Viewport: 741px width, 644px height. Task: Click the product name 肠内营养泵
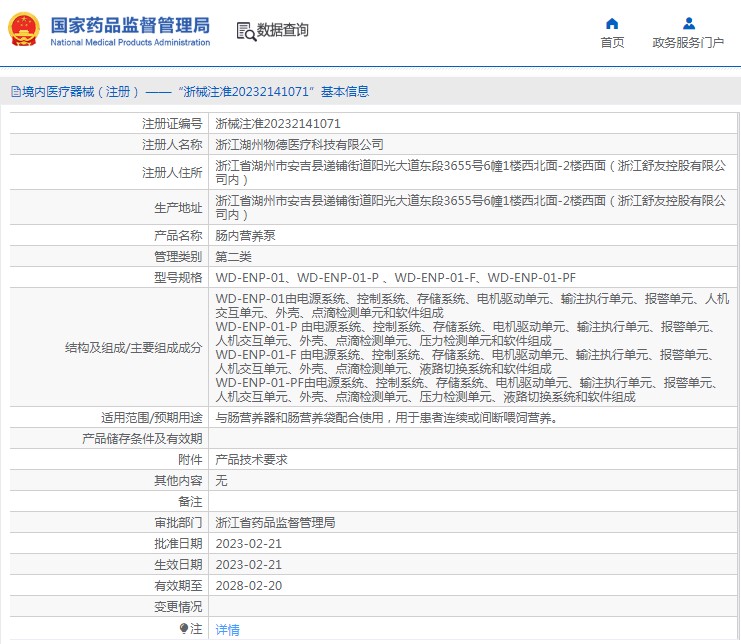coord(245,236)
